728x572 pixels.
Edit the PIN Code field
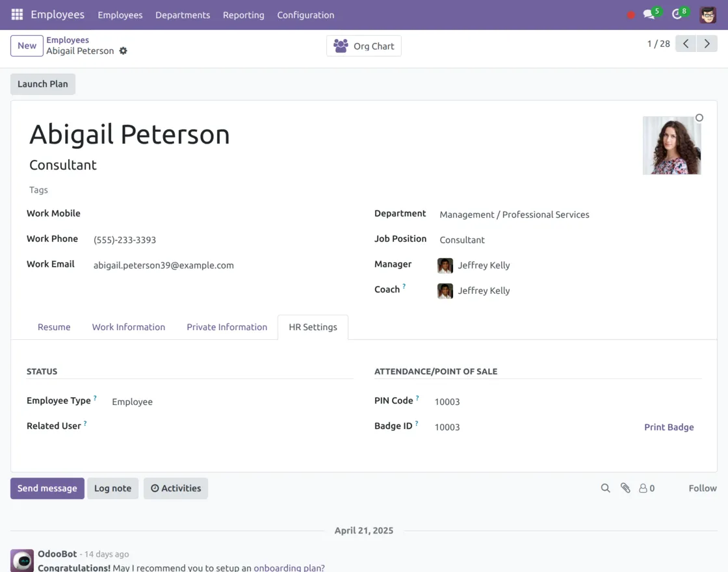[x=567, y=402]
